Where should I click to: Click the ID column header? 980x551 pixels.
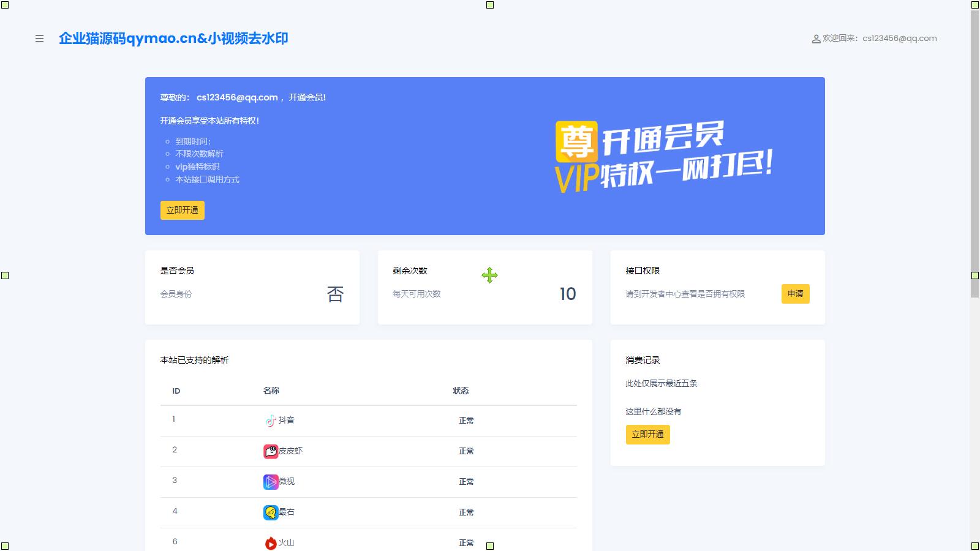(x=176, y=391)
